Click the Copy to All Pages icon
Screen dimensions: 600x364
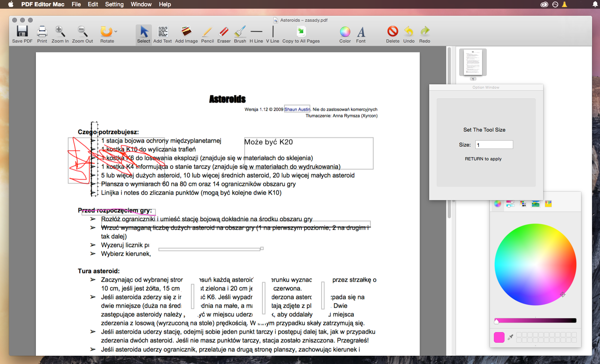pos(301,32)
